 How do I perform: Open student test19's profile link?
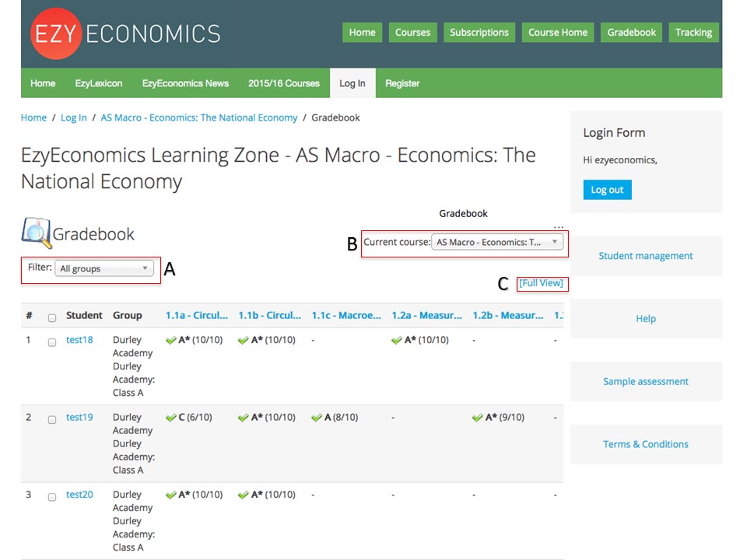click(79, 417)
